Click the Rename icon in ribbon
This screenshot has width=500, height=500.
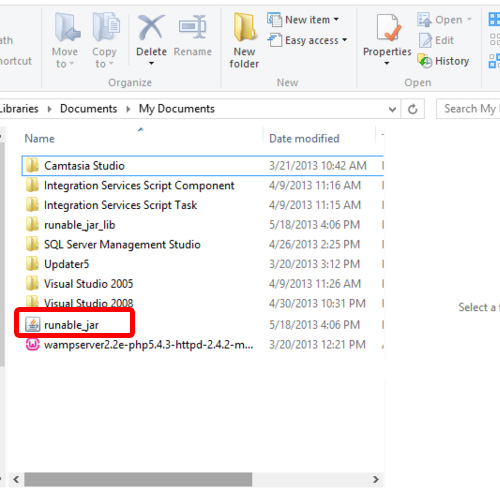coord(192,27)
